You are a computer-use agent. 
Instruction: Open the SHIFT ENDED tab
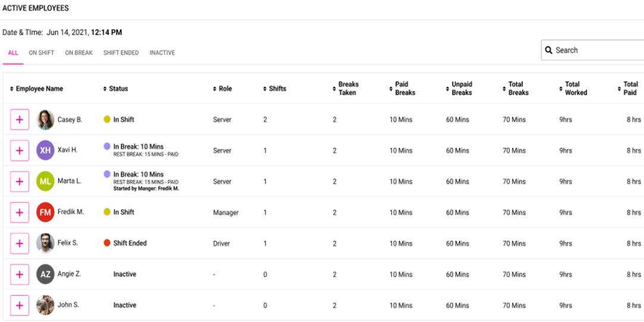click(x=121, y=53)
